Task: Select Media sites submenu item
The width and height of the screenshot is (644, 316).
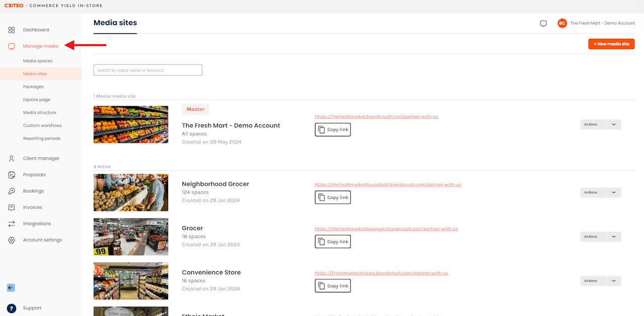Action: coord(35,74)
